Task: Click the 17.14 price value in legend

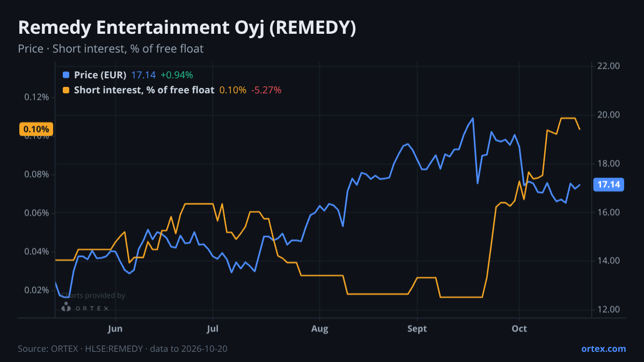Action: tap(143, 75)
